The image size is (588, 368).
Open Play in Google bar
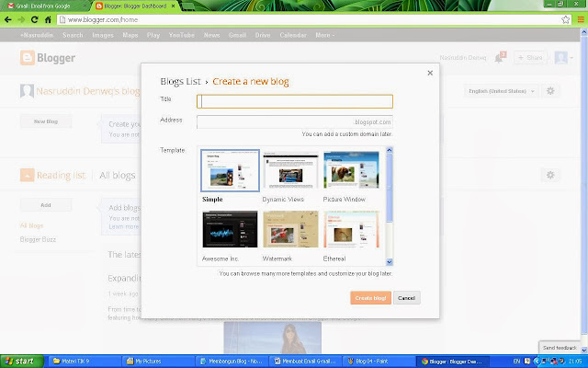(153, 35)
